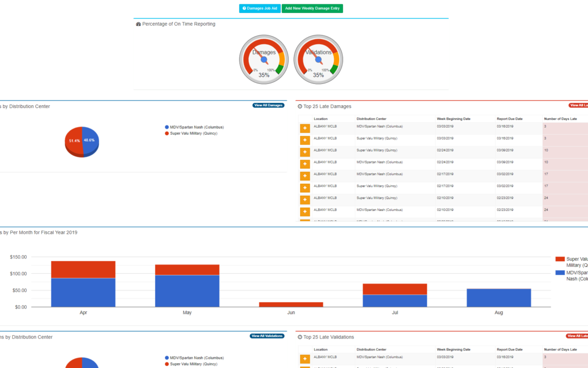Click the red July bar segment

pos(395,289)
